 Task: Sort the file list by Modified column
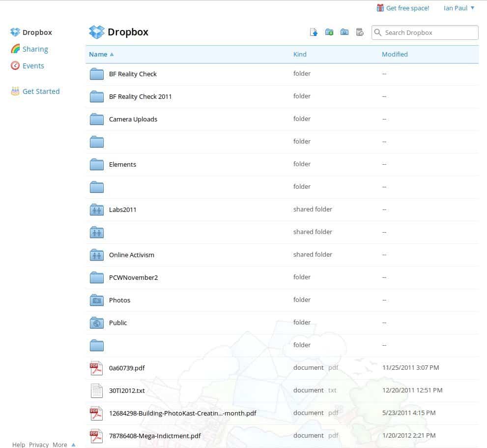click(x=395, y=54)
